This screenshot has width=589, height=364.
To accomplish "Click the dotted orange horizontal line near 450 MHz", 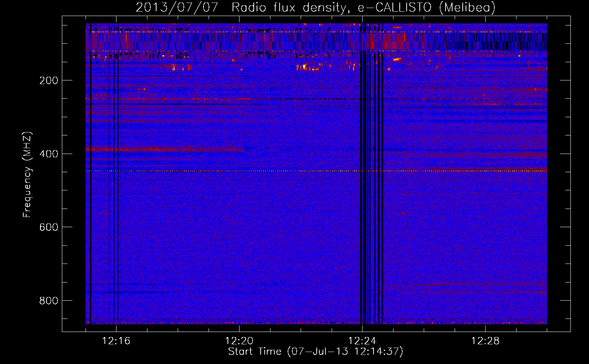I will tap(316, 171).
